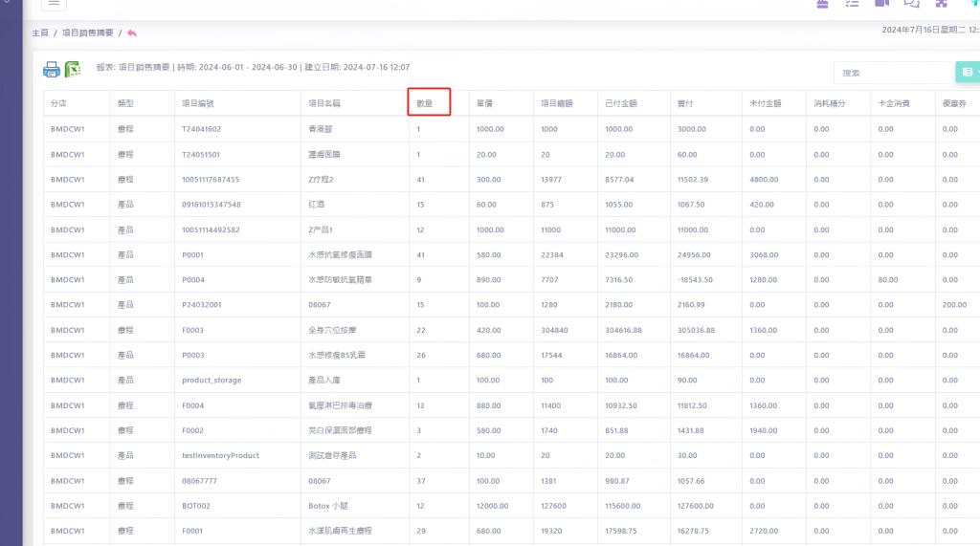Sort table by the 數量 column header
The image size is (980, 546).
(x=425, y=103)
